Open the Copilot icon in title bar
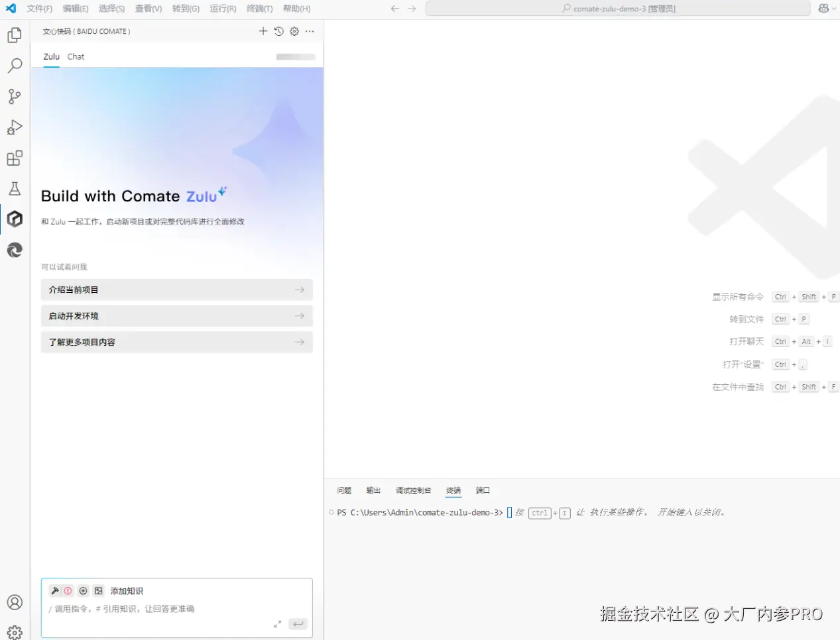This screenshot has width=840, height=640. tap(823, 9)
